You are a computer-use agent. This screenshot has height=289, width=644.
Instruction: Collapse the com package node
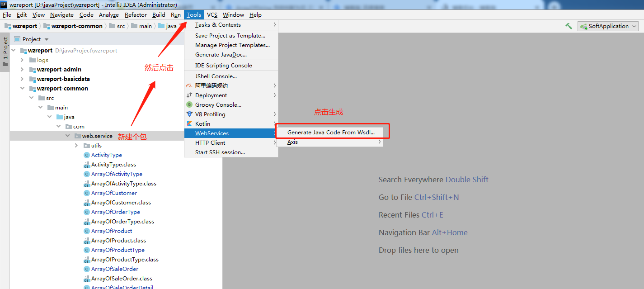pos(59,127)
